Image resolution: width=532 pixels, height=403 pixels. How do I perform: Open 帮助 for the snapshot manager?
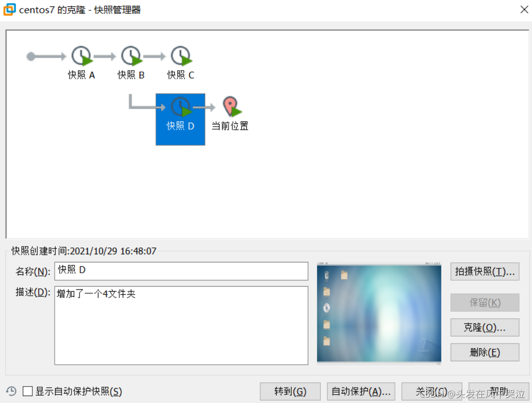[x=502, y=391]
